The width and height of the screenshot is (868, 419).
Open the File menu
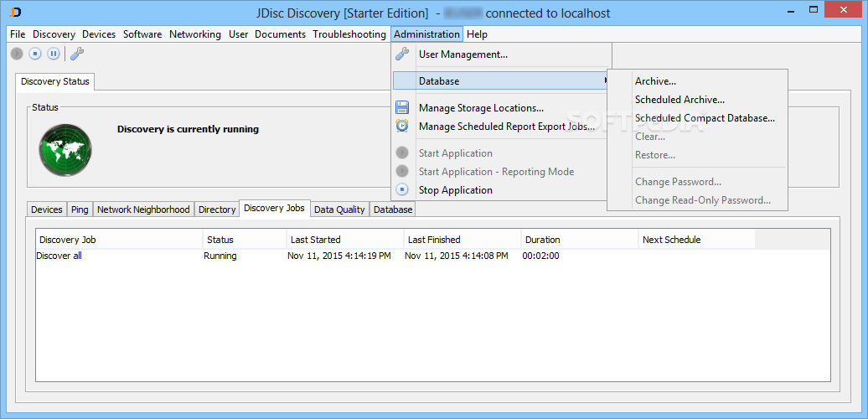click(x=18, y=34)
